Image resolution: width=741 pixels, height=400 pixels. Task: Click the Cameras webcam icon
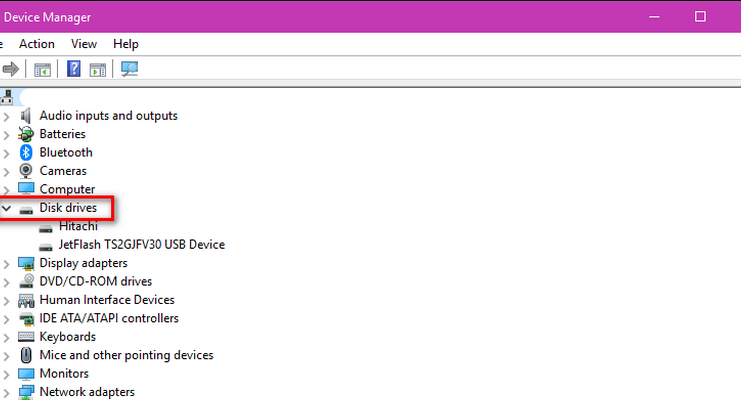[26, 171]
